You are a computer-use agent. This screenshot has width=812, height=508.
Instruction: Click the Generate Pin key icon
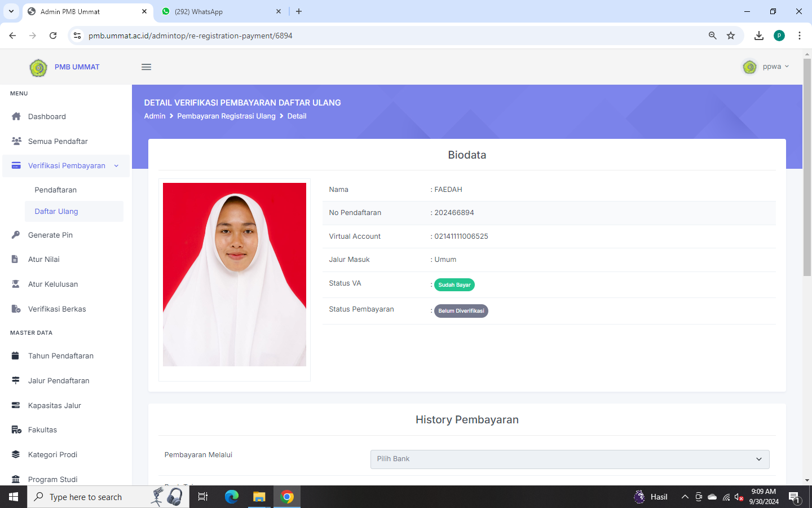16,235
